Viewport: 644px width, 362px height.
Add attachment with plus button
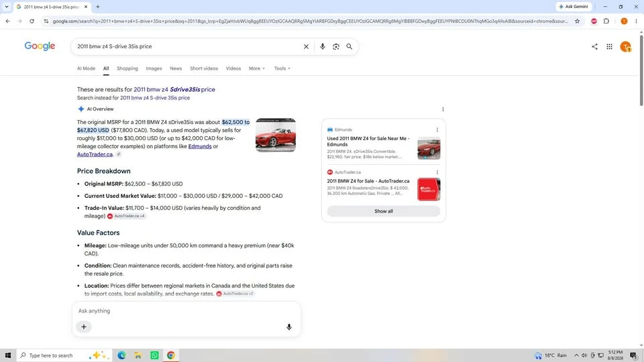84,326
